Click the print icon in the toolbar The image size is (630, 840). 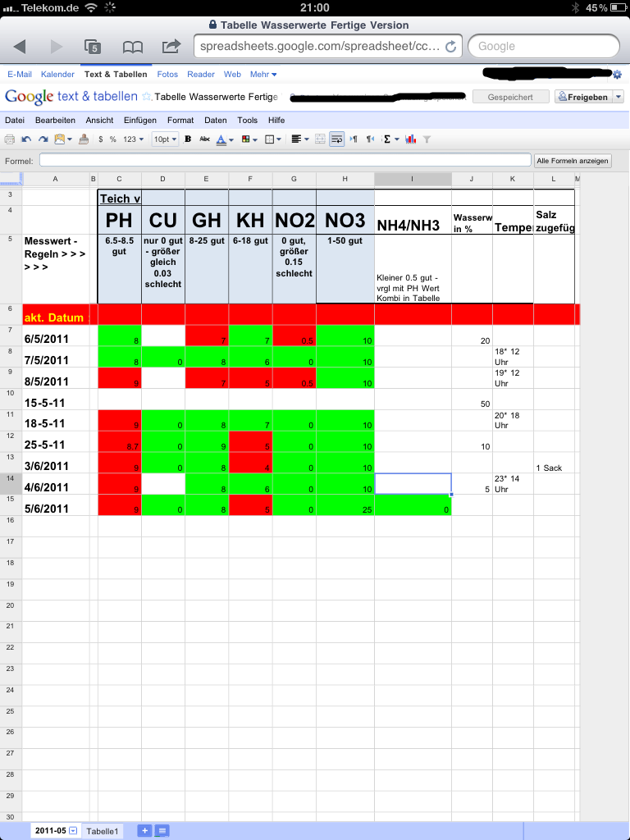tap(10, 139)
